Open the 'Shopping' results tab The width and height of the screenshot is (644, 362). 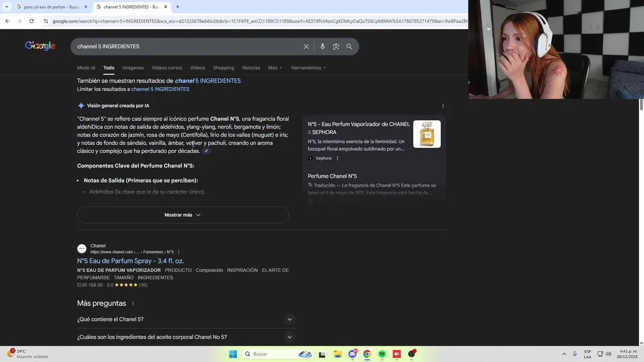223,68
